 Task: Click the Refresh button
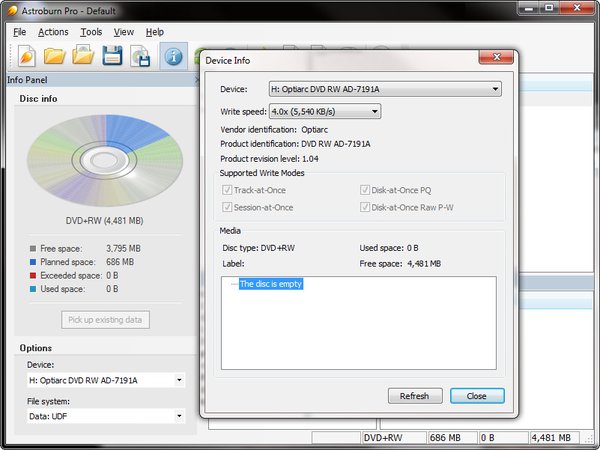[x=415, y=396]
